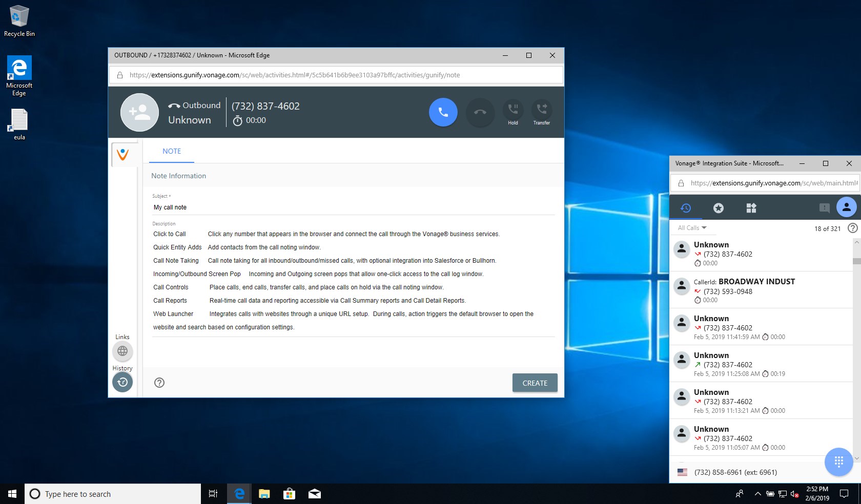Open Windows Start menu
The height and width of the screenshot is (504, 861).
[x=12, y=494]
